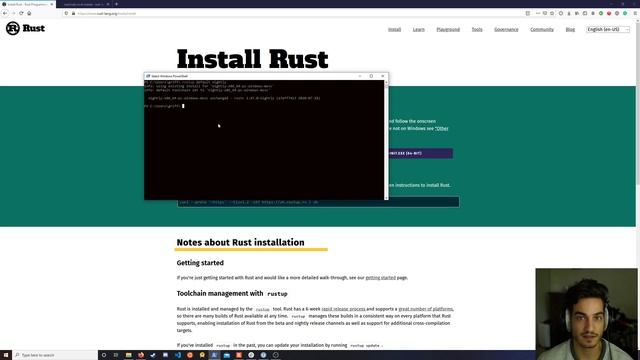Open the Governance nav link
This screenshot has height=360, width=640.
point(506,29)
